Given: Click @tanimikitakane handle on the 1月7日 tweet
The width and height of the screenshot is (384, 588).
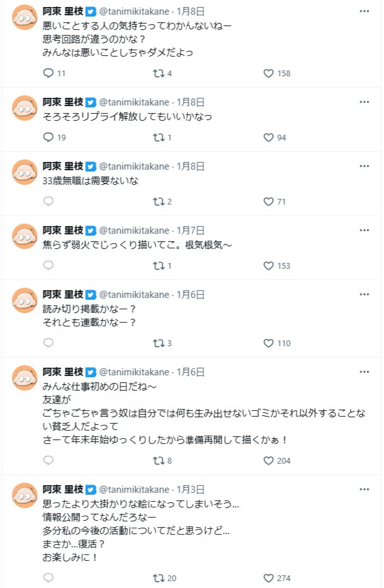Looking at the screenshot, I should pyautogui.click(x=134, y=231).
